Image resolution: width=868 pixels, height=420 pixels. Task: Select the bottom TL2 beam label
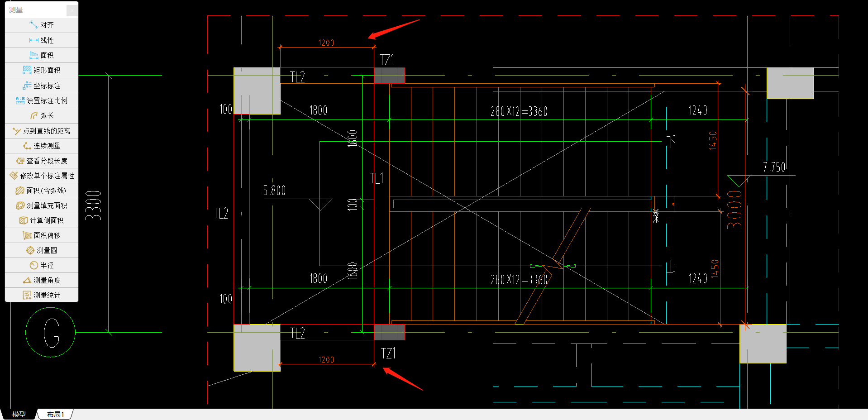click(x=297, y=334)
